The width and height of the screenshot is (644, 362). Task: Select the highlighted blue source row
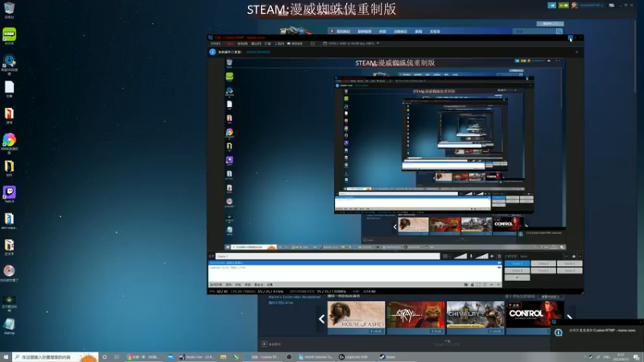(x=355, y=263)
